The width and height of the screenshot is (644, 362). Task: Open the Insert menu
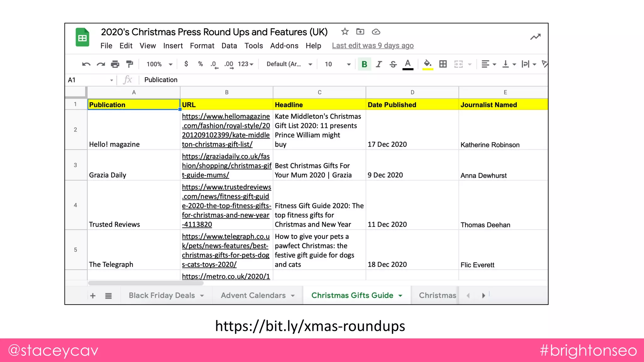click(173, 46)
